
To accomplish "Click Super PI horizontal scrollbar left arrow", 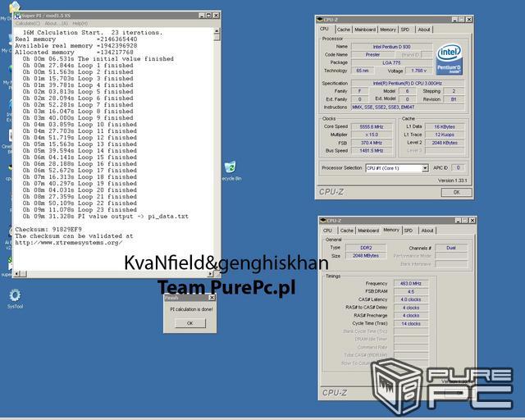I will (x=16, y=274).
